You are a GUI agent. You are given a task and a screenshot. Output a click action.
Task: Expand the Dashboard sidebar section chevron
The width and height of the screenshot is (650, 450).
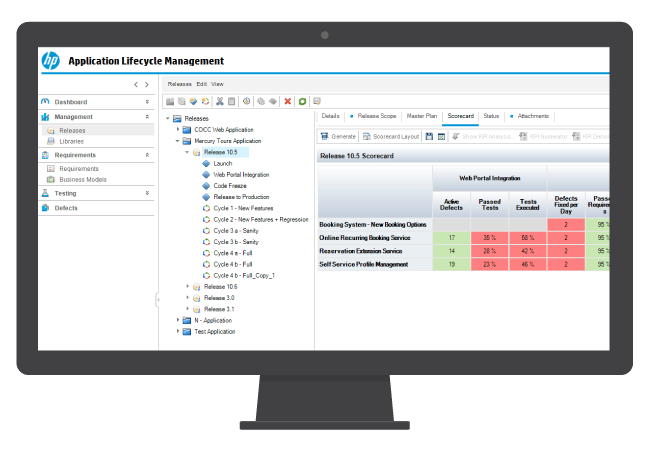pyautogui.click(x=147, y=102)
